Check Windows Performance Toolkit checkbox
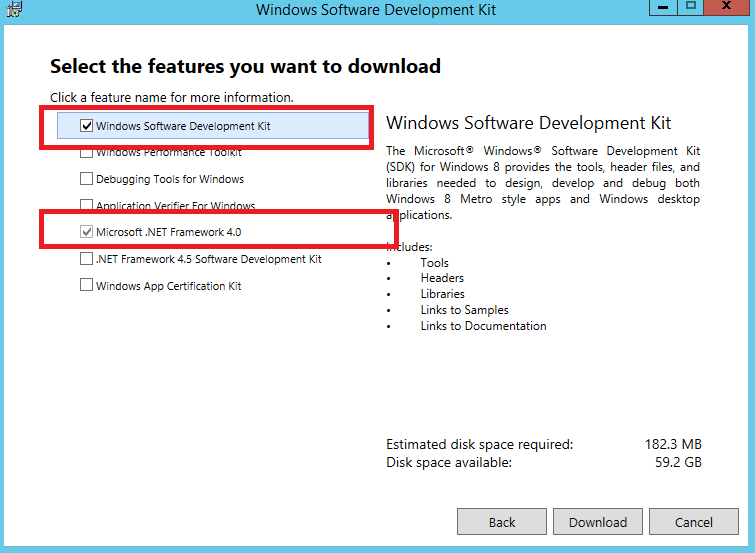 click(x=86, y=153)
